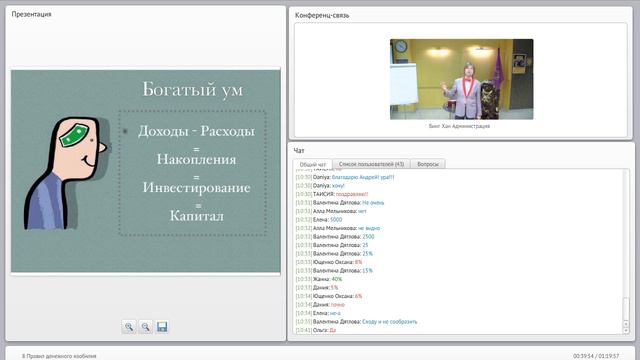Click the playback time 00:39:54 / 01:19:57
This screenshot has height=360, width=640.
(596, 356)
